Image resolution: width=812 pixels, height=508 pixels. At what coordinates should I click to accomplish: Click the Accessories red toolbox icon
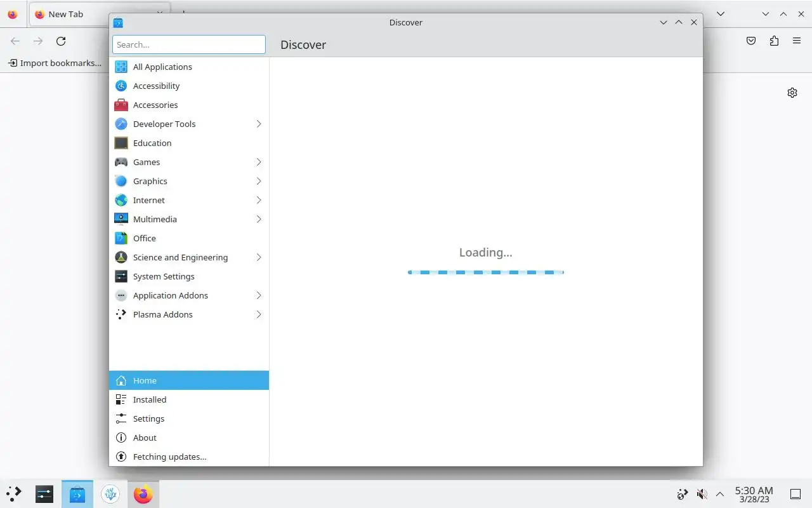click(121, 105)
